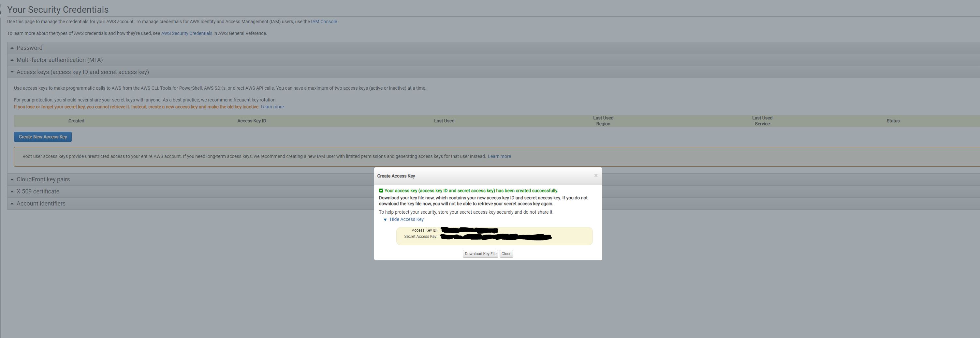The height and width of the screenshot is (338, 980).
Task: Click the Create Access Key dialog title
Action: point(396,176)
